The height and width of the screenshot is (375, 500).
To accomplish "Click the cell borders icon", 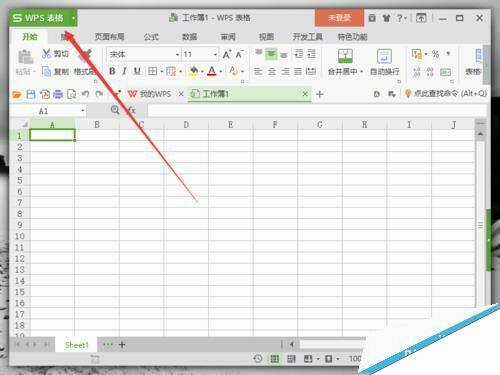I will 152,71.
